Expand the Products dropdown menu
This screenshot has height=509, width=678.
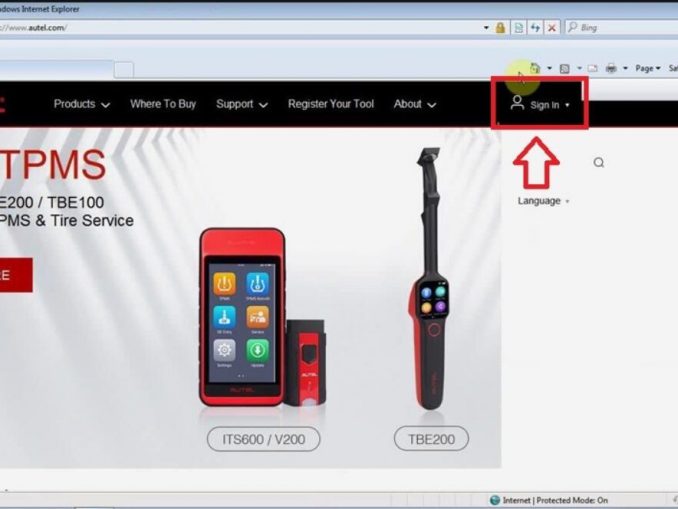81,104
